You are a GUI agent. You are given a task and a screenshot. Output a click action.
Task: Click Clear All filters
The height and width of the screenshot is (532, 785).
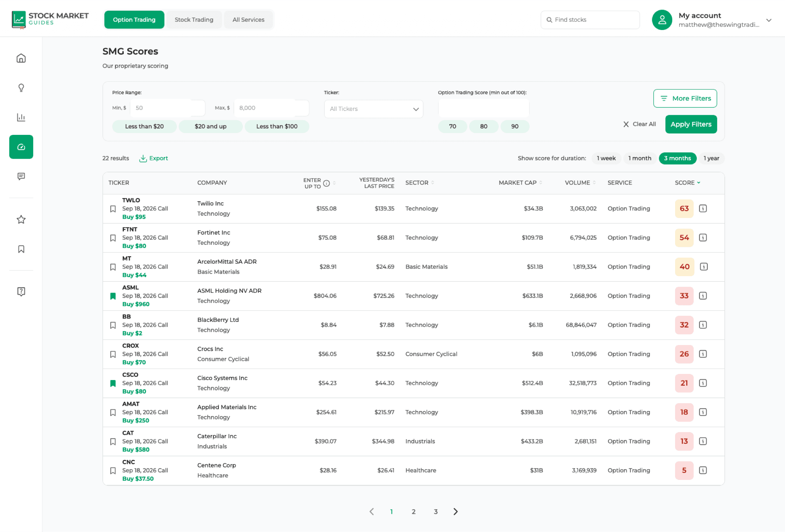click(639, 124)
